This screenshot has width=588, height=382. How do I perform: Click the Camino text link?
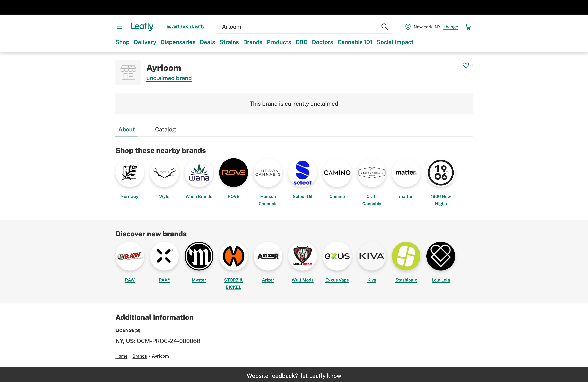337,196
